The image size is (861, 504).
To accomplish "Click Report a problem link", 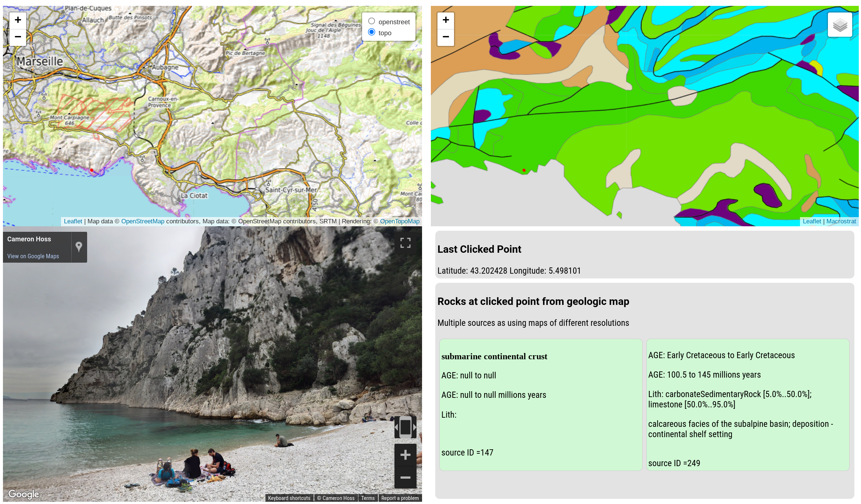I will point(400,498).
